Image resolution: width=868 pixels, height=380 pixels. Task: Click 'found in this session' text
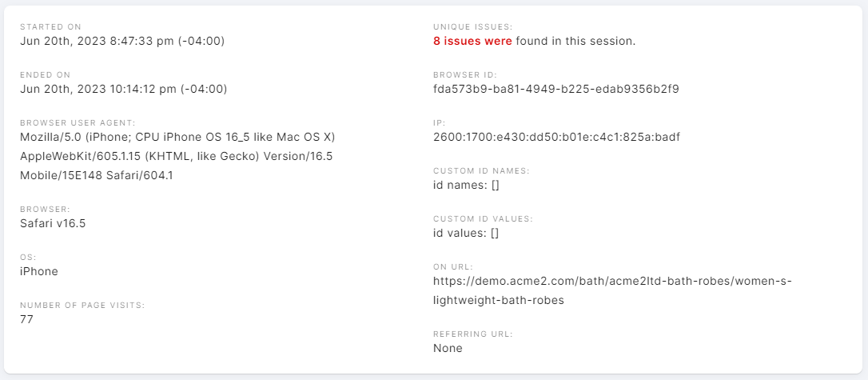coord(575,41)
